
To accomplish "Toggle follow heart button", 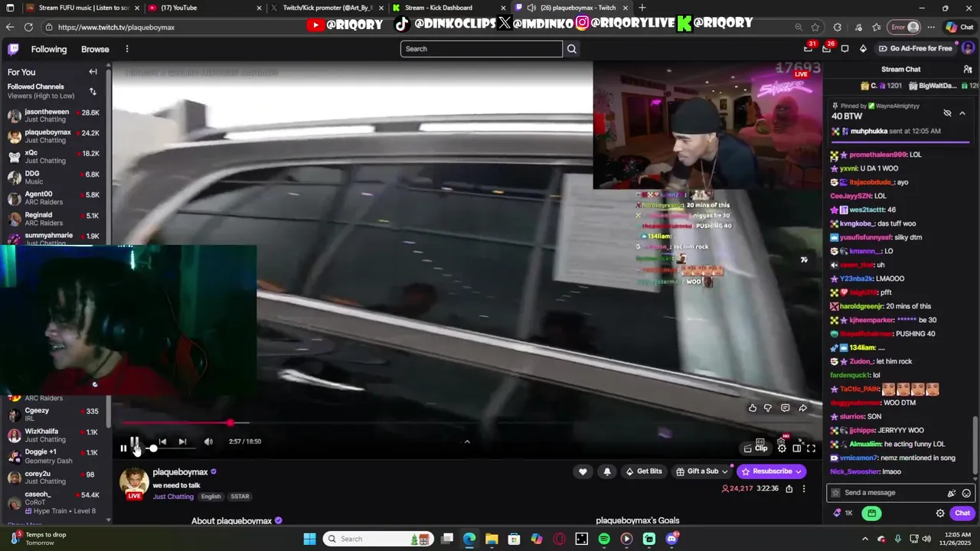I will [583, 471].
